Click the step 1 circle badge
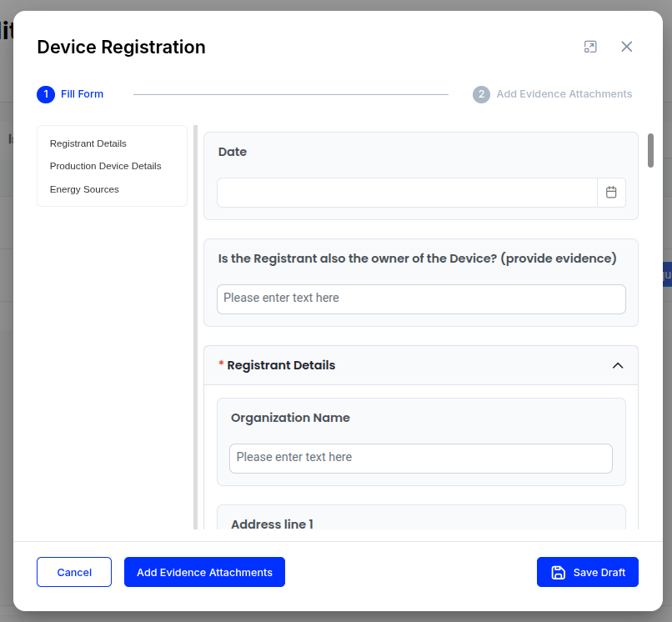Viewport: 672px width, 622px height. point(46,94)
